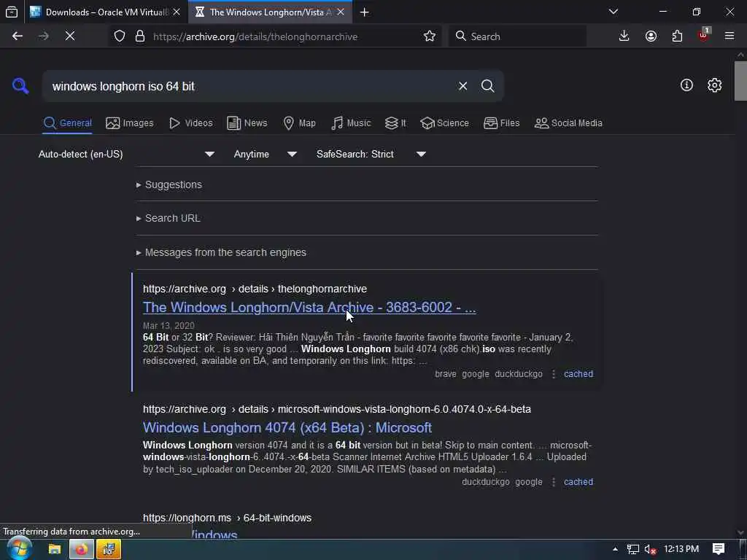Click the Firefox taskbar icon
This screenshot has height=560, width=747.
(x=82, y=549)
